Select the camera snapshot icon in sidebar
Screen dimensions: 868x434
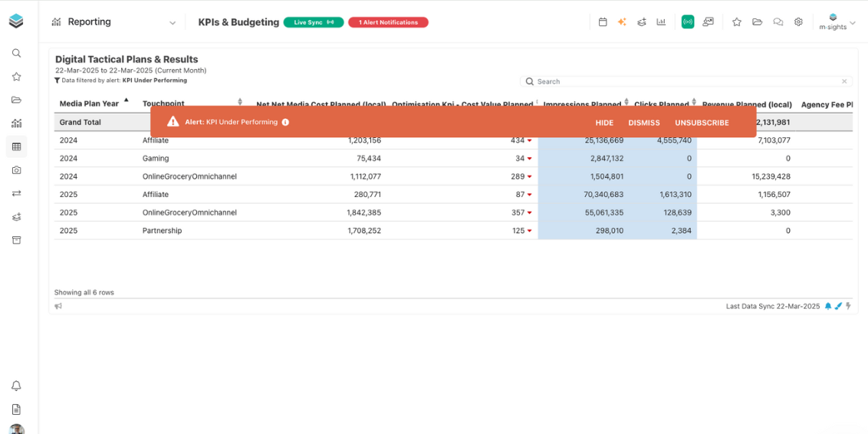point(16,170)
